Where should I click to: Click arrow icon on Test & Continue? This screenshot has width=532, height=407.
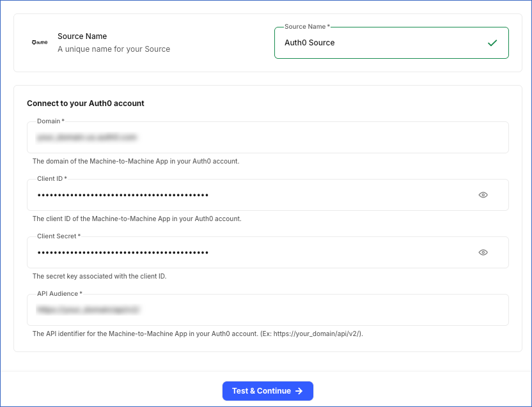(x=299, y=391)
